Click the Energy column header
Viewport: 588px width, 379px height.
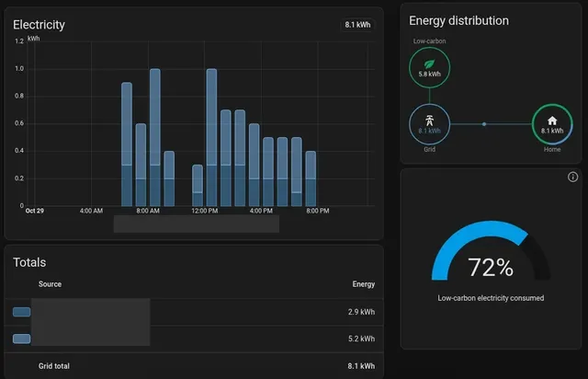click(364, 284)
